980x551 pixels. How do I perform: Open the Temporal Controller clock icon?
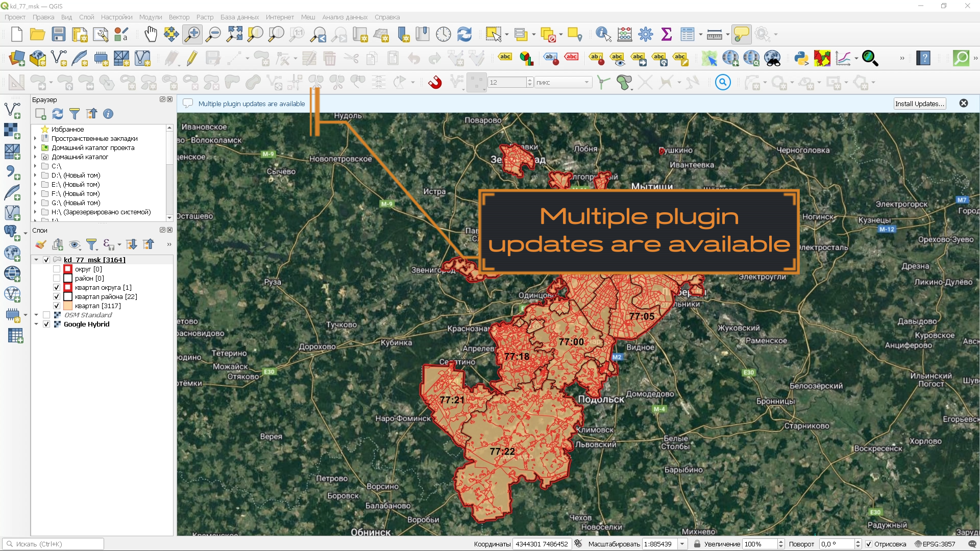[444, 34]
